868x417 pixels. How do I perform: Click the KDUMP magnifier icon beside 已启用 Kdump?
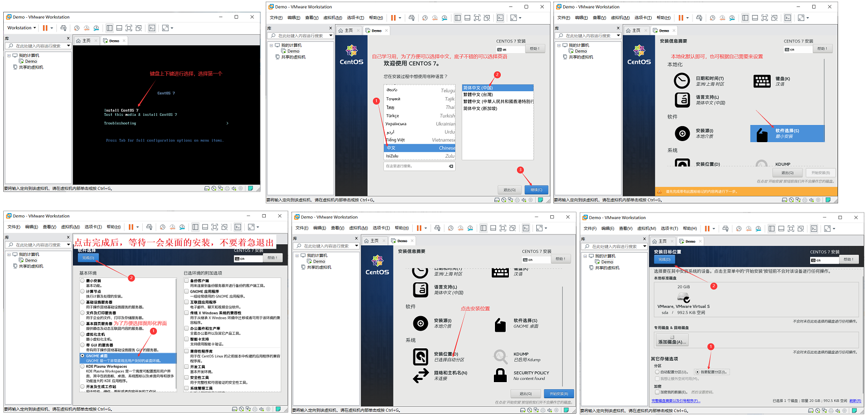(x=500, y=356)
